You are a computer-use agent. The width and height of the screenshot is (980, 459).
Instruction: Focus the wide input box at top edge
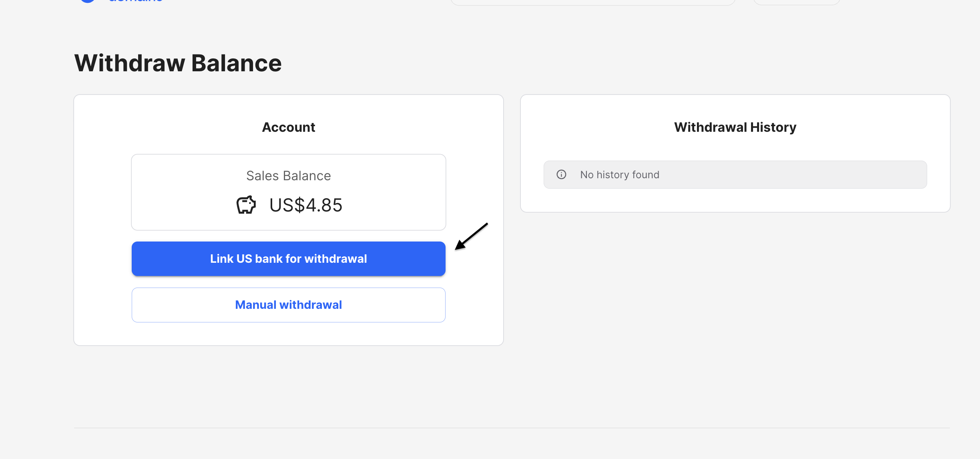click(x=592, y=2)
